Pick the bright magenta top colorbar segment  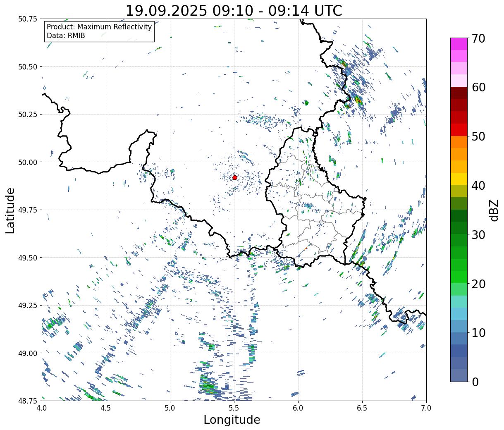tap(459, 44)
